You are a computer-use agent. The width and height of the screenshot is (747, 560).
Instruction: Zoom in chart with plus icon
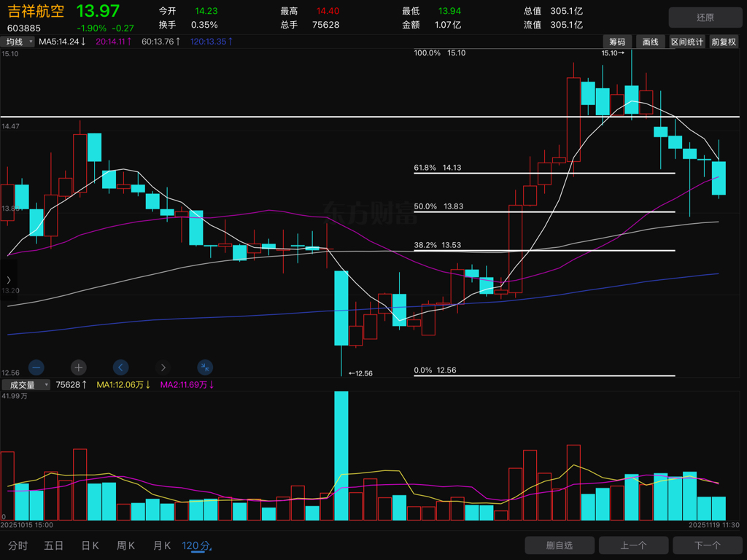79,367
